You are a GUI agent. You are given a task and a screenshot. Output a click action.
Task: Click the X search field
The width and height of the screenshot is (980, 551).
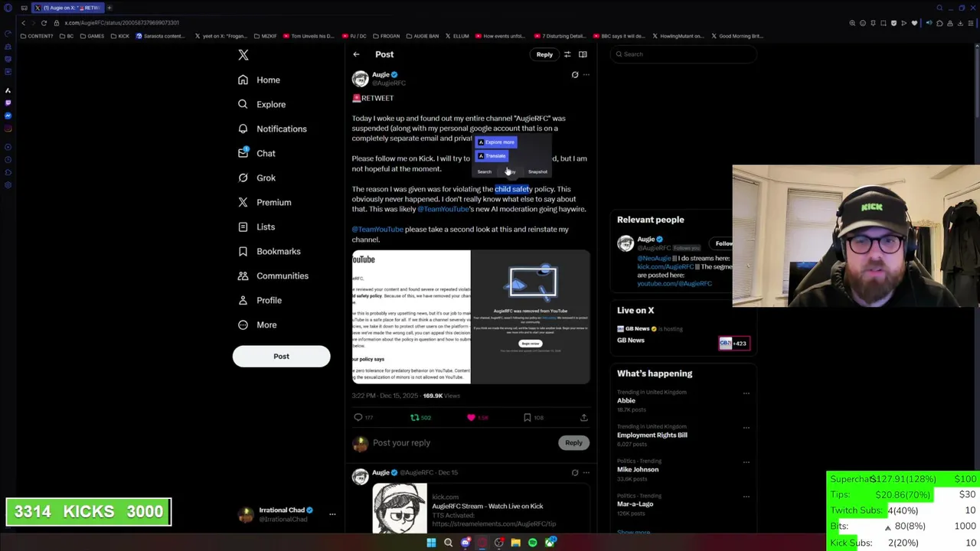click(684, 54)
